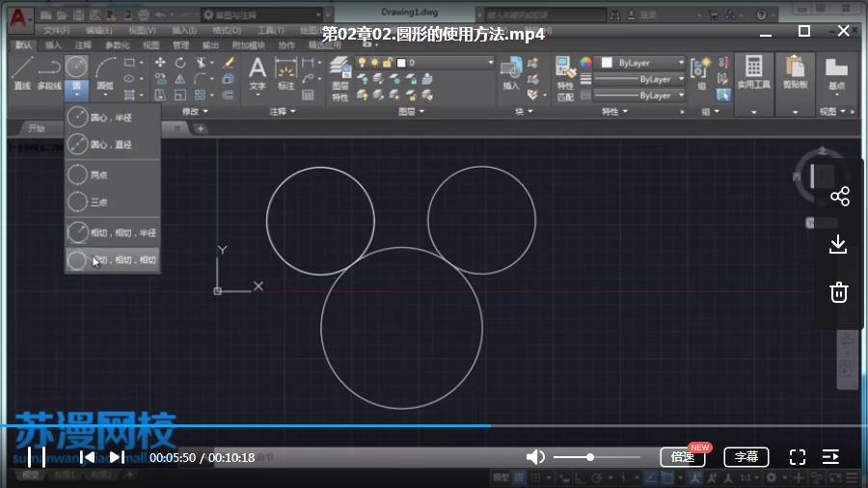The image size is (868, 488).
Task: Mute the video volume speaker
Action: click(x=534, y=457)
